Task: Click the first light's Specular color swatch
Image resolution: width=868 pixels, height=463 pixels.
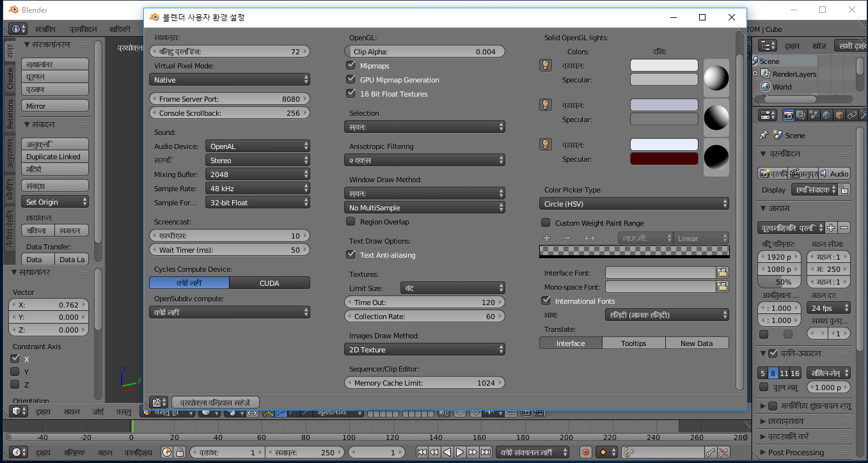Action: pyautogui.click(x=664, y=80)
